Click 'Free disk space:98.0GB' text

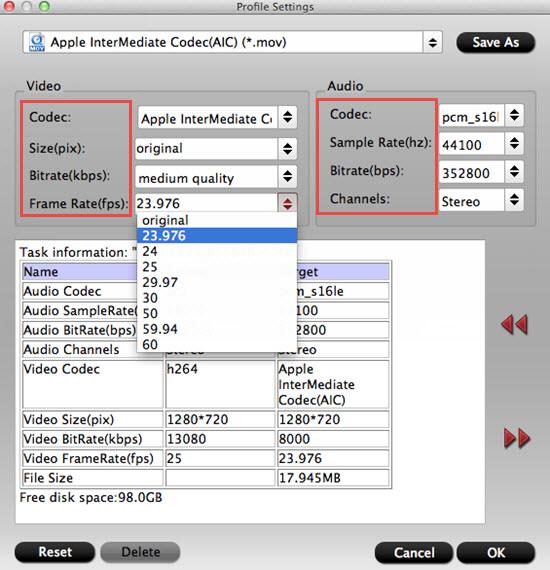click(x=91, y=497)
